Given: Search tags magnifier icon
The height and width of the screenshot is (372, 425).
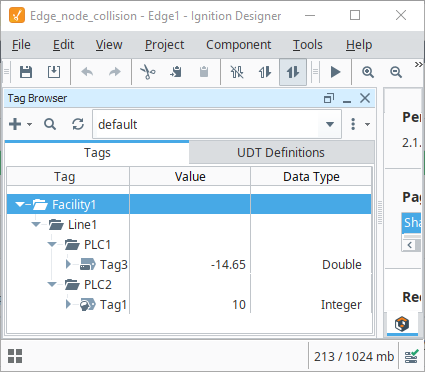Looking at the screenshot, I should pos(50,124).
